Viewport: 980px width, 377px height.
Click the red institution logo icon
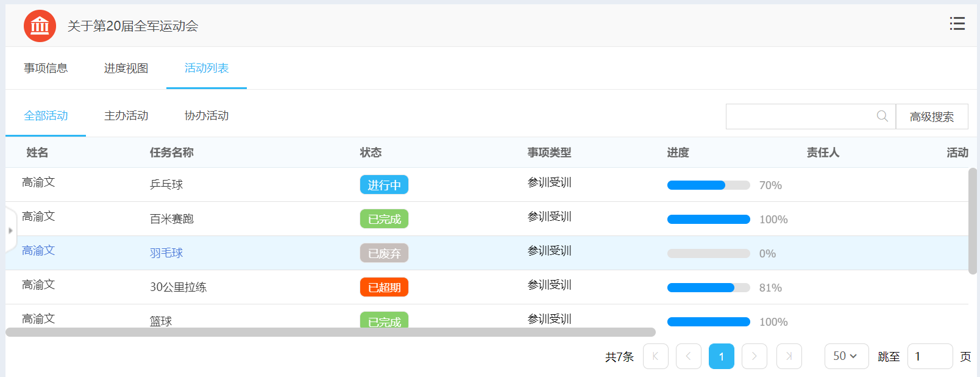[40, 26]
